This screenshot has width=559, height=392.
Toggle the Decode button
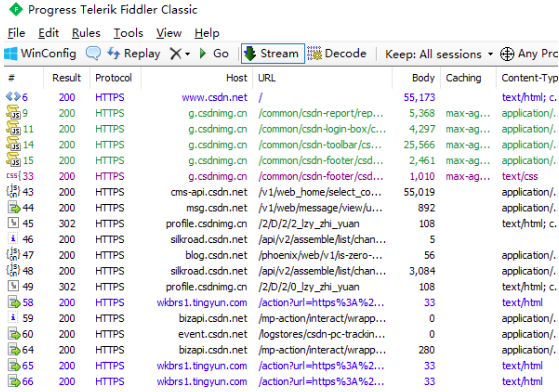coord(337,53)
